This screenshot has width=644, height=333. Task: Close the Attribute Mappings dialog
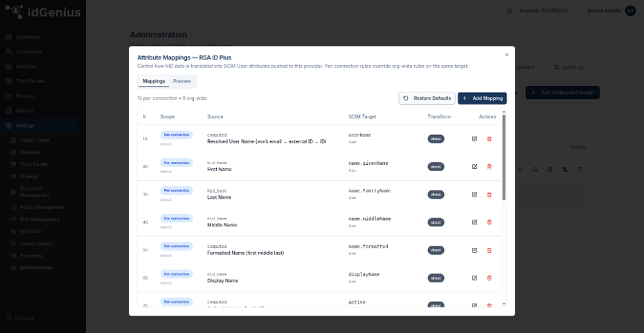[506, 55]
